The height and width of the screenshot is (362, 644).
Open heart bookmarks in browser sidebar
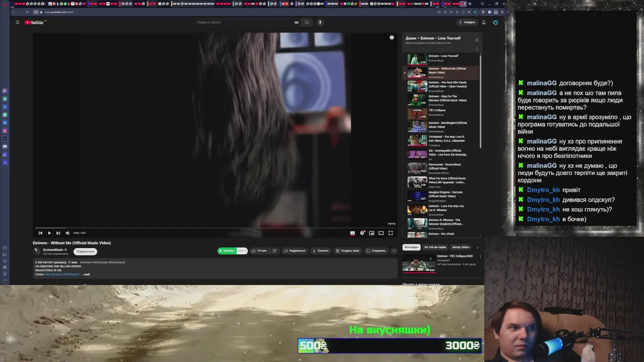point(5,248)
